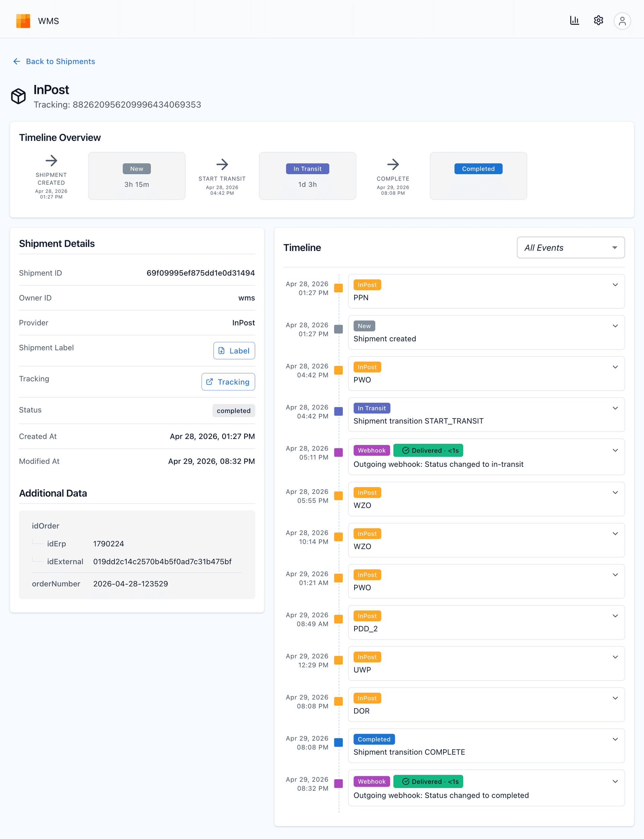Click the Completed status card in overview

478,176
